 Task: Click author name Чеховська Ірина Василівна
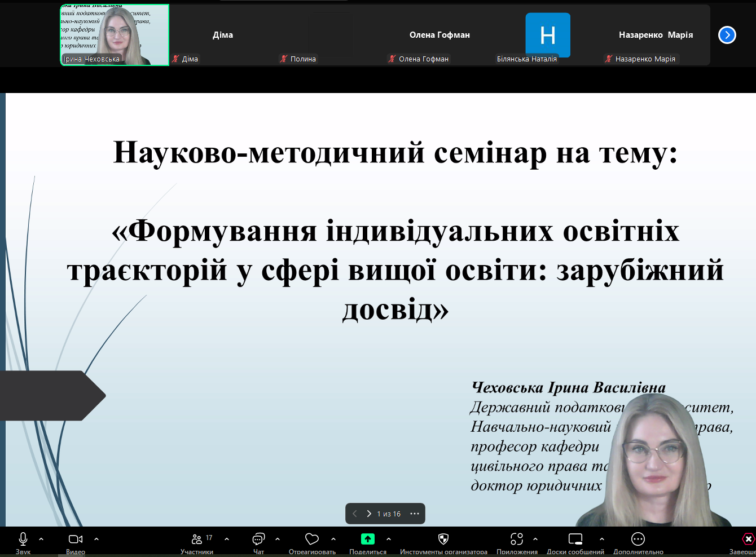pyautogui.click(x=569, y=387)
